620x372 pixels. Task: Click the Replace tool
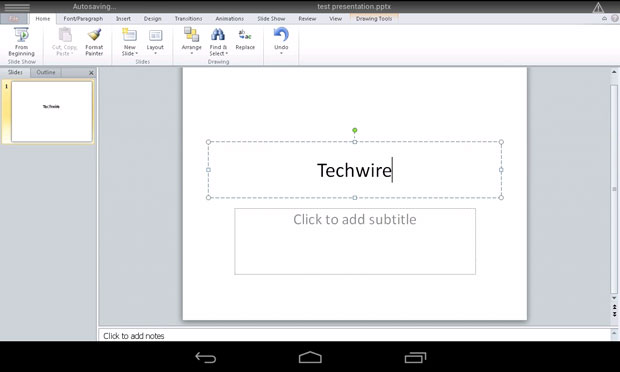click(245, 40)
